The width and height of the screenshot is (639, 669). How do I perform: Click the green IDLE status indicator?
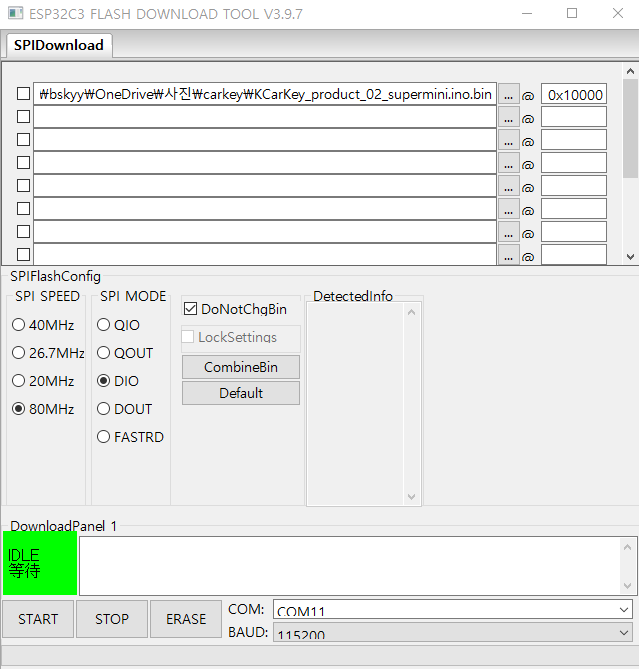pos(40,563)
